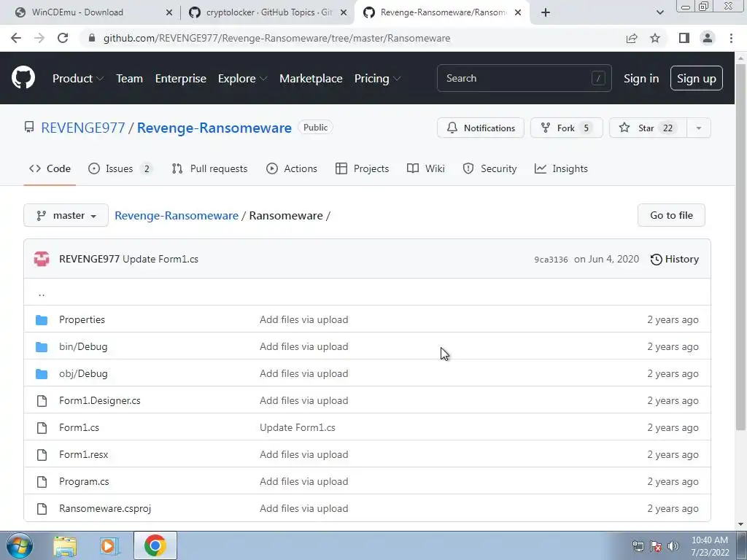747x560 pixels.
Task: Click the file icon next to Form1.Designer.cs
Action: pos(42,400)
